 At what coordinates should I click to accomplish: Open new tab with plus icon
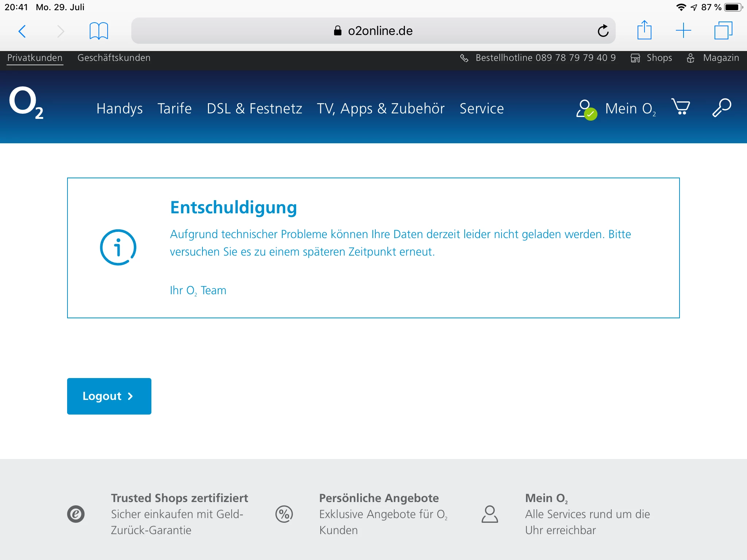(x=683, y=31)
